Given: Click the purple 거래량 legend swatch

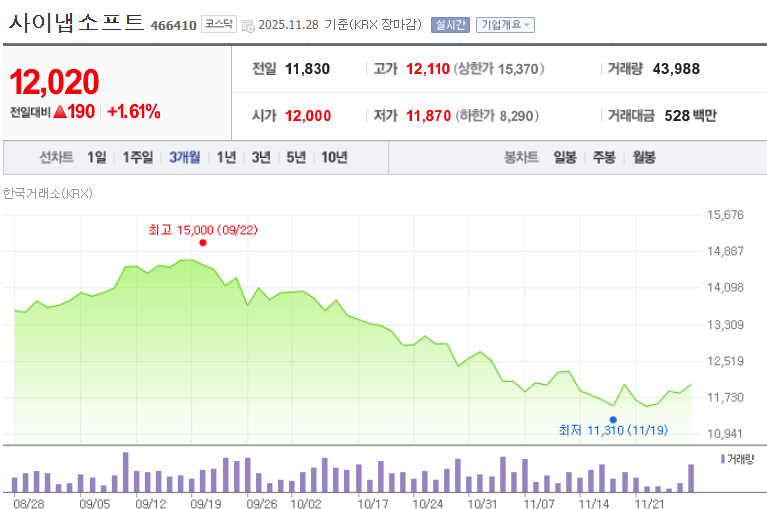Looking at the screenshot, I should click(722, 459).
